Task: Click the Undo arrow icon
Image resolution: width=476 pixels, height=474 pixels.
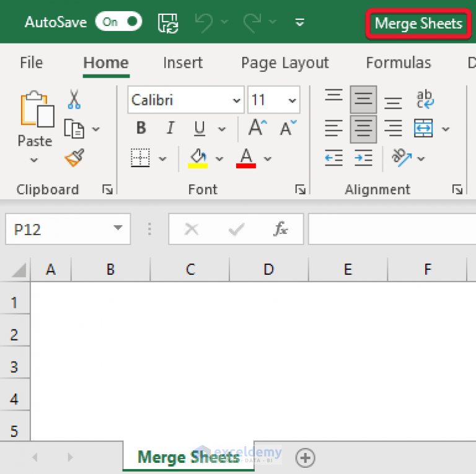Action: (x=204, y=22)
